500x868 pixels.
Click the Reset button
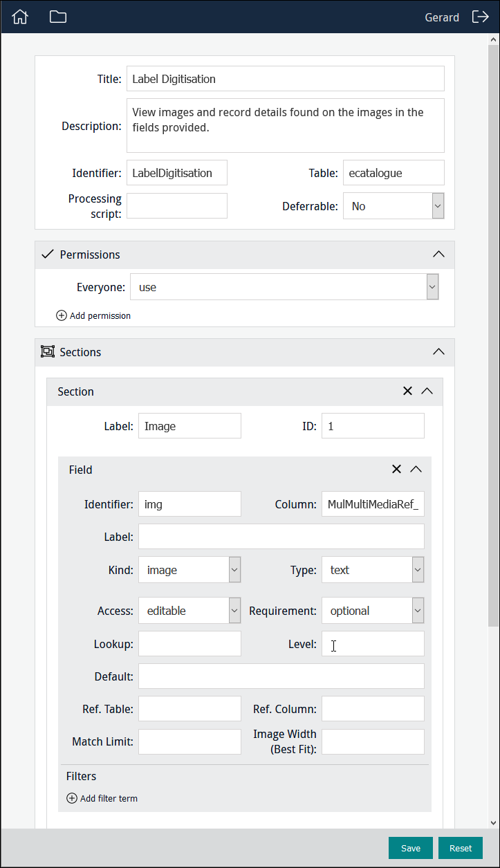coord(460,848)
